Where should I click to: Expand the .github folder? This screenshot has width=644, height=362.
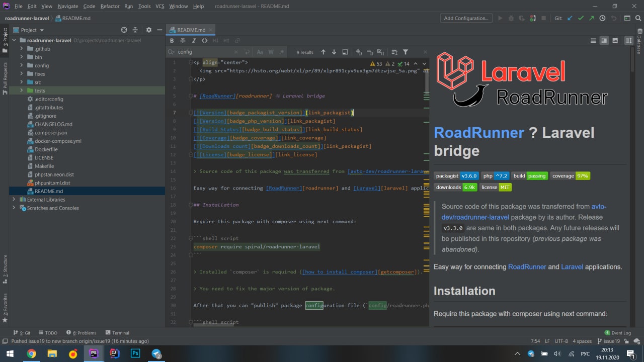[x=22, y=49]
